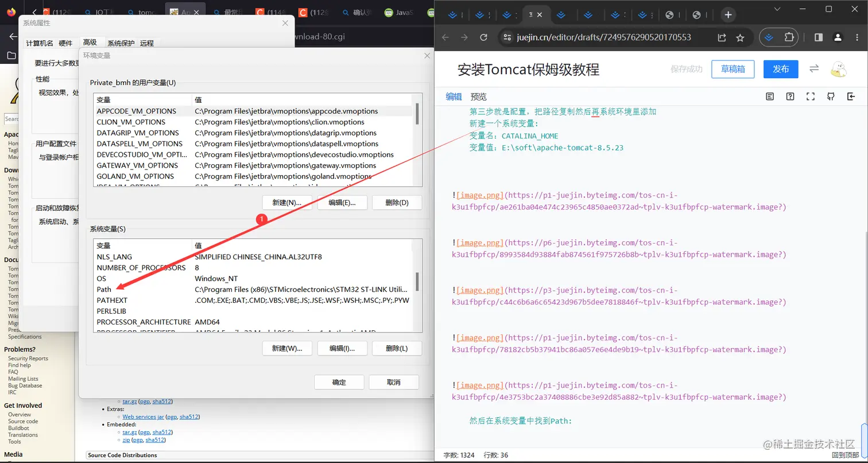The width and height of the screenshot is (868, 463).
Task: Select the NLS_LANG system variable
Action: 253,257
